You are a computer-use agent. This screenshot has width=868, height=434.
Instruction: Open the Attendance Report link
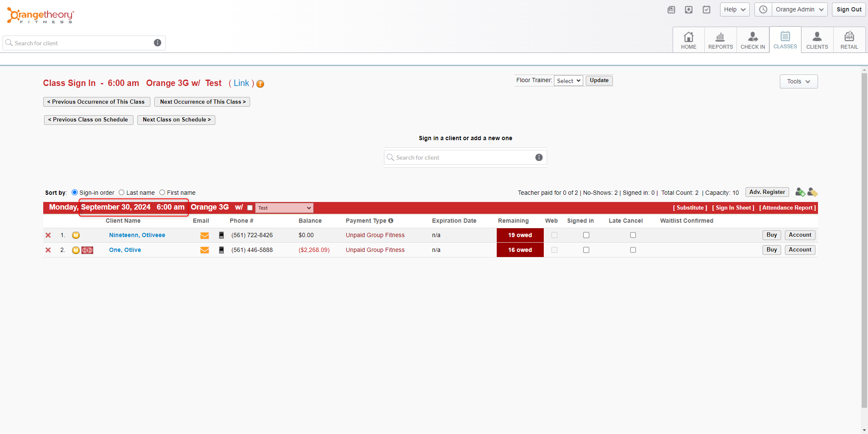[787, 207]
